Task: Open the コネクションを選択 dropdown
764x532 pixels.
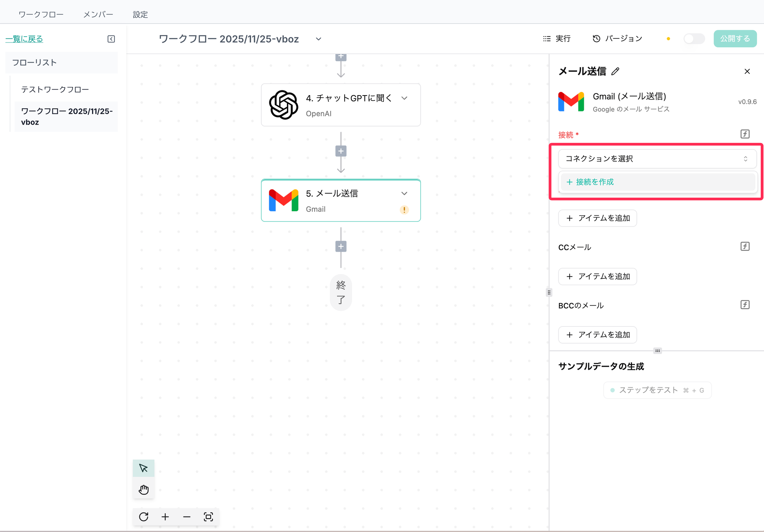Action: [x=657, y=159]
